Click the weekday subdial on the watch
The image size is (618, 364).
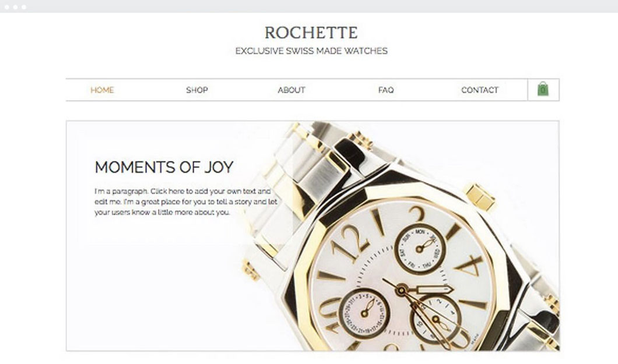(x=420, y=248)
